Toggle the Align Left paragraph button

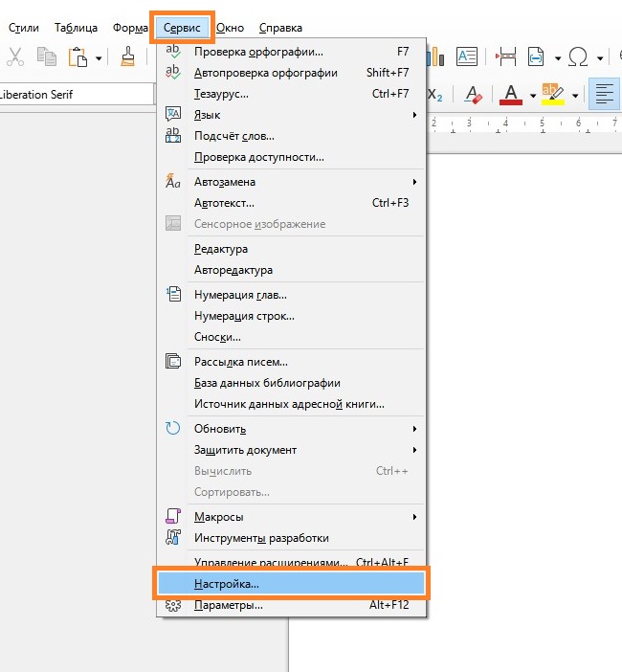604,95
